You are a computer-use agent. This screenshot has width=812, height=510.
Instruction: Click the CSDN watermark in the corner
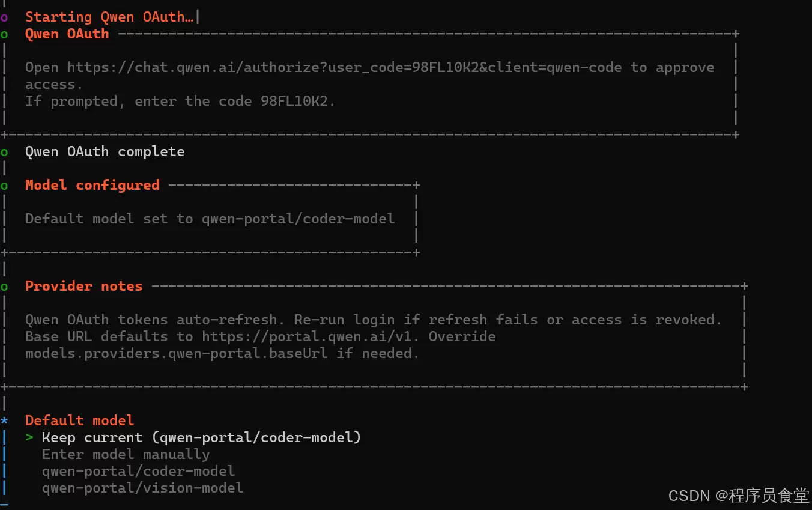738,496
